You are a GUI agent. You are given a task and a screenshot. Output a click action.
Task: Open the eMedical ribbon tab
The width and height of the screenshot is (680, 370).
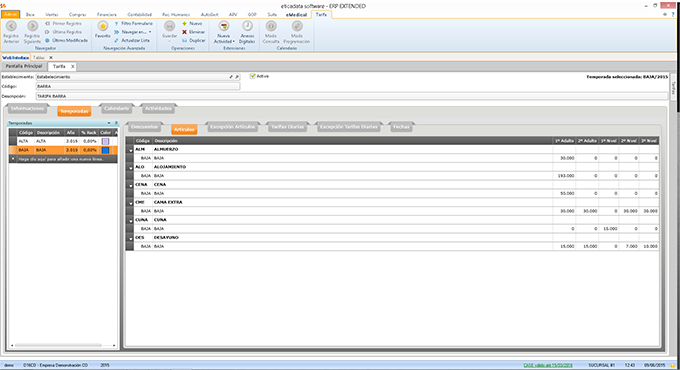[x=296, y=15]
